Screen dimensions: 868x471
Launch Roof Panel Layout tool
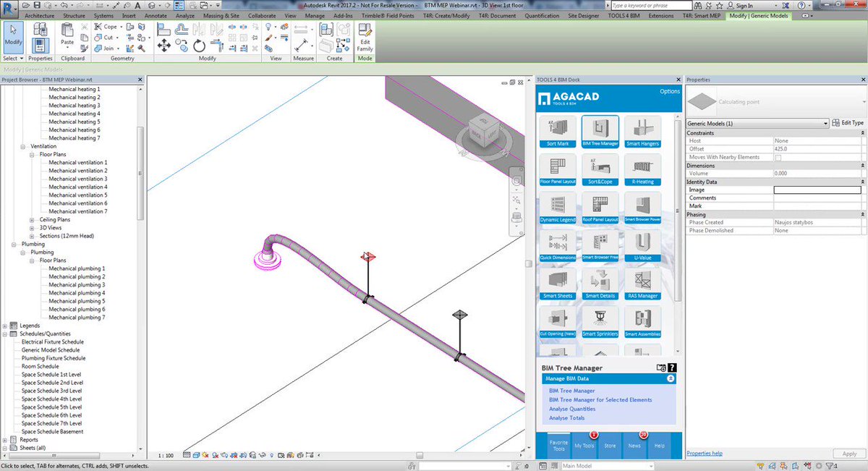click(600, 208)
